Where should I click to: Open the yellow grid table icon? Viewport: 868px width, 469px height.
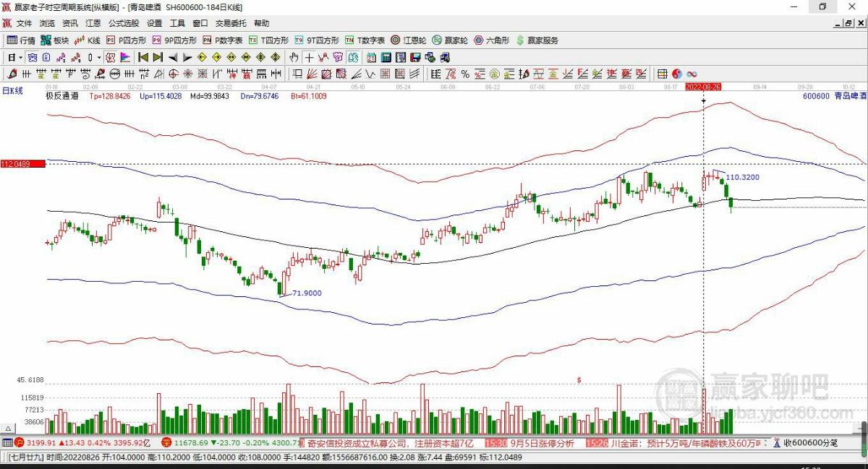point(662,74)
